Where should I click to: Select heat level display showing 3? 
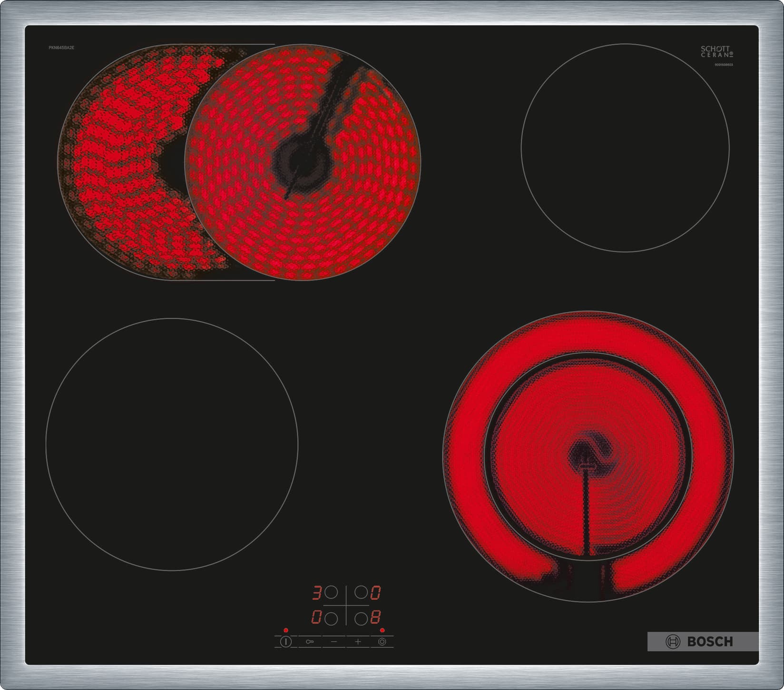318,592
